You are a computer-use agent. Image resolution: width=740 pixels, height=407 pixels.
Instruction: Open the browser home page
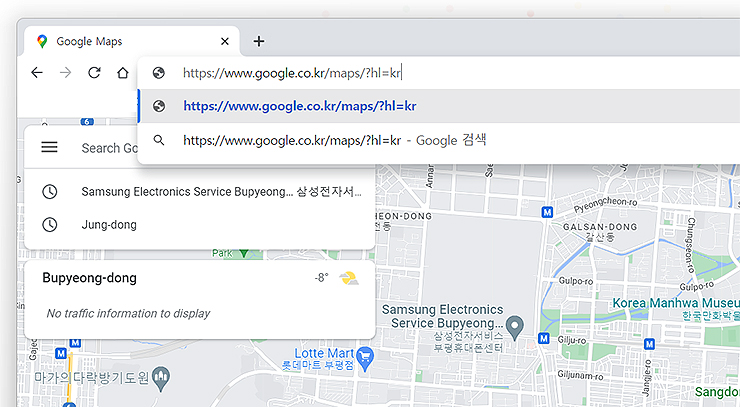123,73
